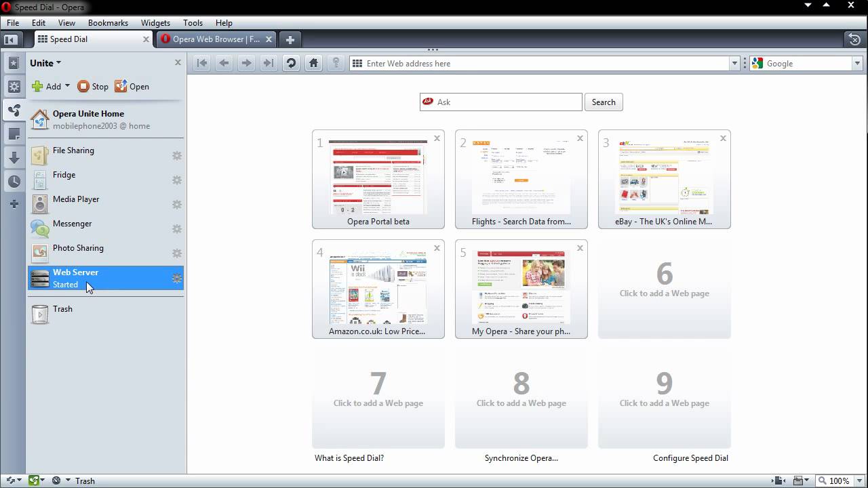The height and width of the screenshot is (488, 868).
Task: Open Synchronize Opera... link
Action: 521,458
